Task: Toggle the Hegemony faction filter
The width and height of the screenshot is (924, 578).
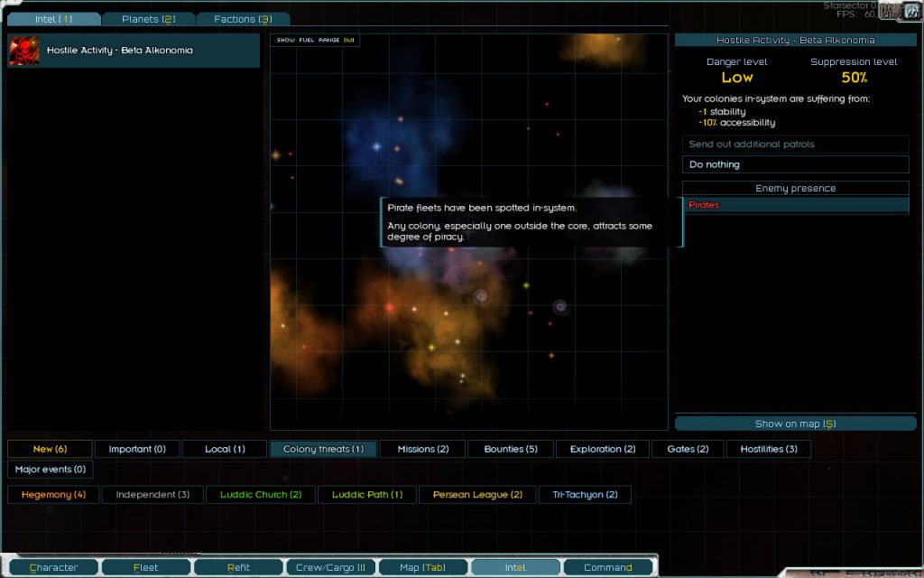Action: 53,494
